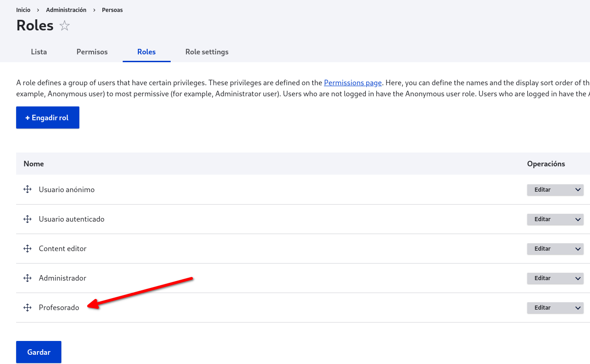Navigate to Administración in breadcrumb
Screen dimensions: 590x364
click(x=66, y=10)
